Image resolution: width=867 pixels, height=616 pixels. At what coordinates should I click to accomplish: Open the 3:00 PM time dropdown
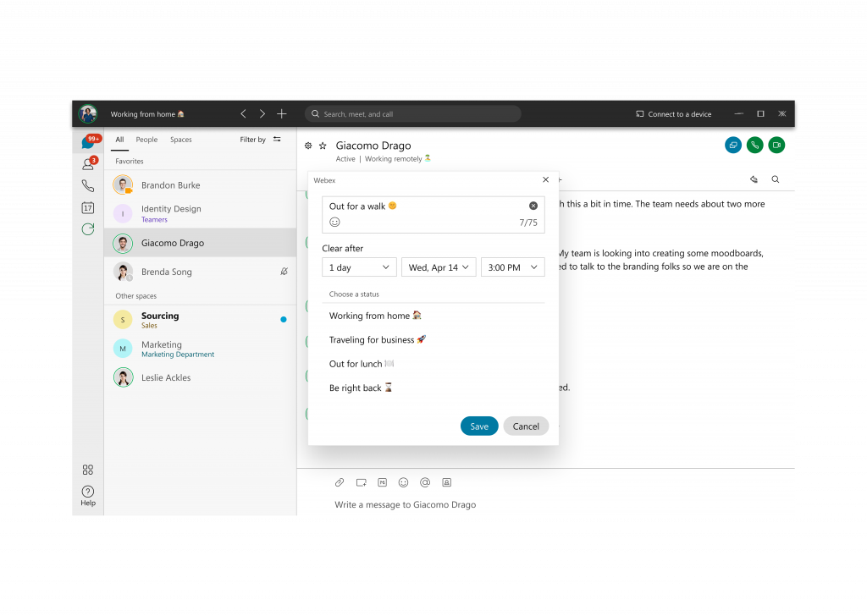click(x=512, y=266)
